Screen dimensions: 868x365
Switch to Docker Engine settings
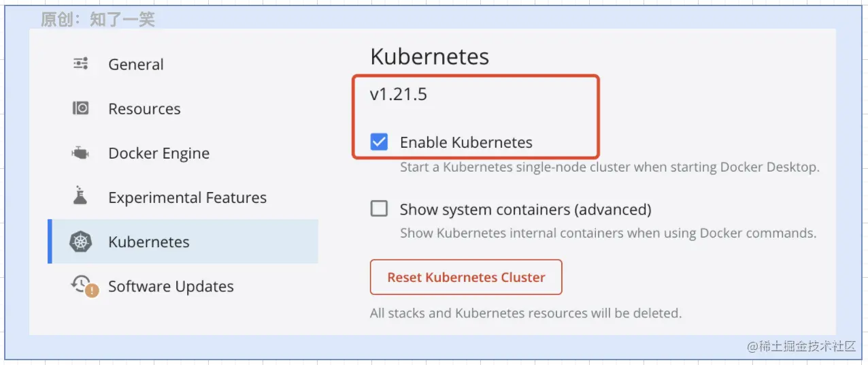(183, 153)
